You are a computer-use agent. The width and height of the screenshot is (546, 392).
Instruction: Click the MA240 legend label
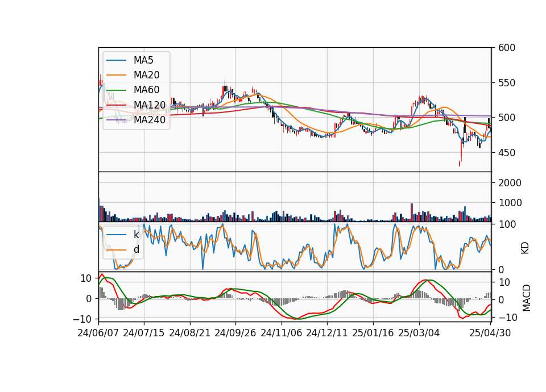click(x=150, y=120)
